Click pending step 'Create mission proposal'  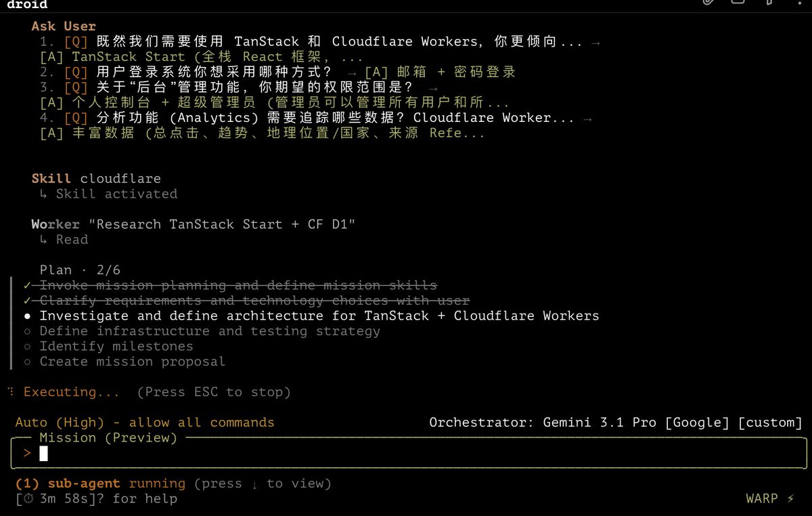tap(133, 361)
